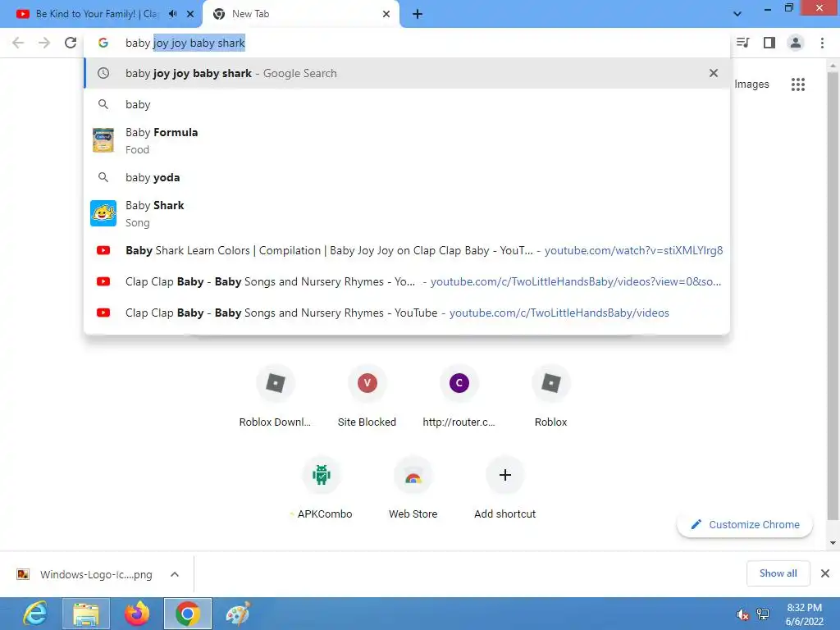
Task: Click Show all downloads
Action: 778,573
